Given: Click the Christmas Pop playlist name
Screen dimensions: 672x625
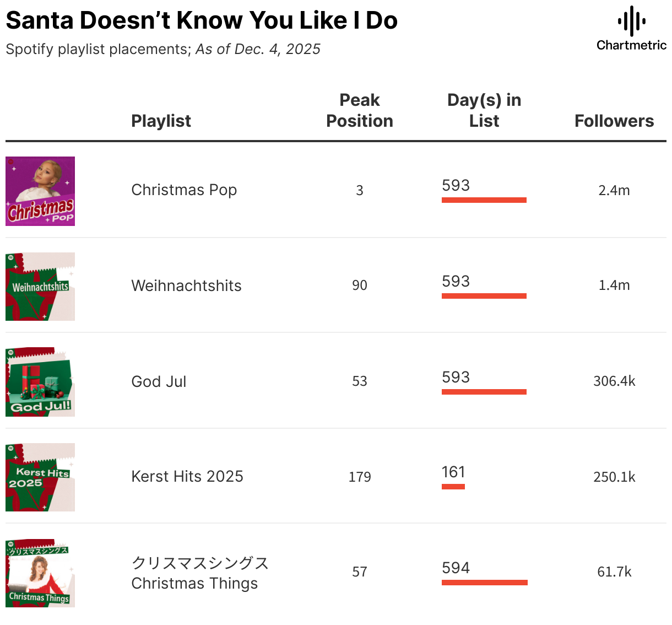Looking at the screenshot, I should tap(184, 190).
